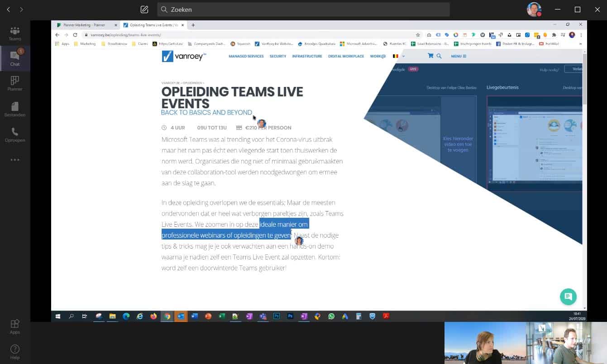
Task: Open Chat with the unread badge
Action: tap(15, 58)
